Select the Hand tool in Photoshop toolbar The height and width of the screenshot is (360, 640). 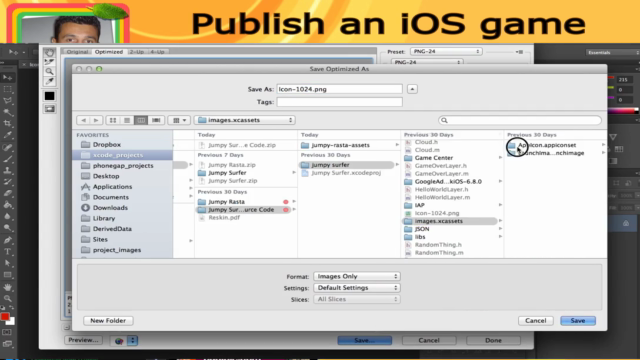coord(7,287)
